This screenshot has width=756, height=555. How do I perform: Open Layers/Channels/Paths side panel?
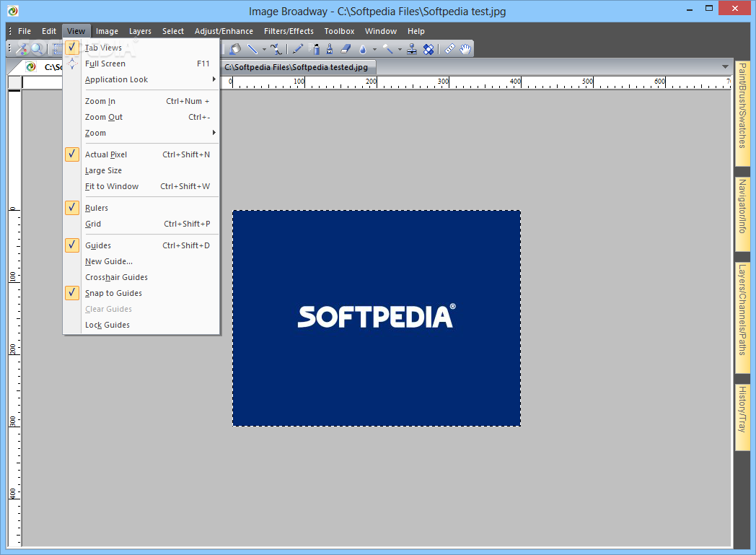(742, 317)
